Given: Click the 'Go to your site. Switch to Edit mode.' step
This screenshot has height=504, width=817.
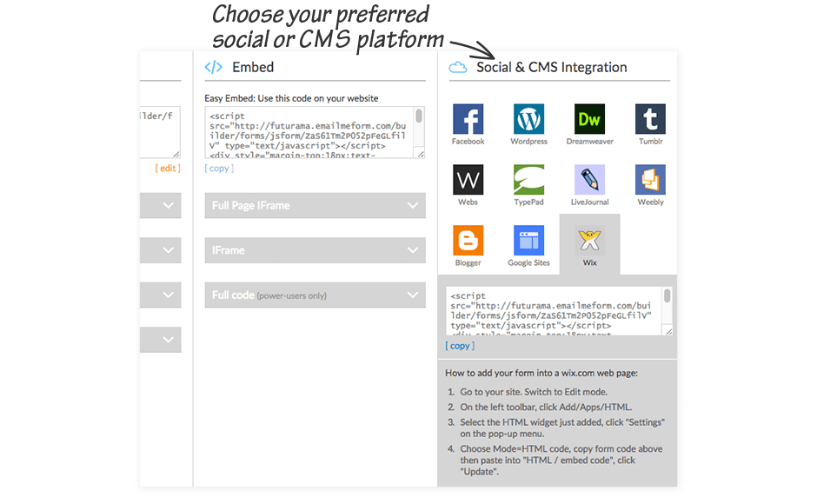Looking at the screenshot, I should click(x=534, y=392).
